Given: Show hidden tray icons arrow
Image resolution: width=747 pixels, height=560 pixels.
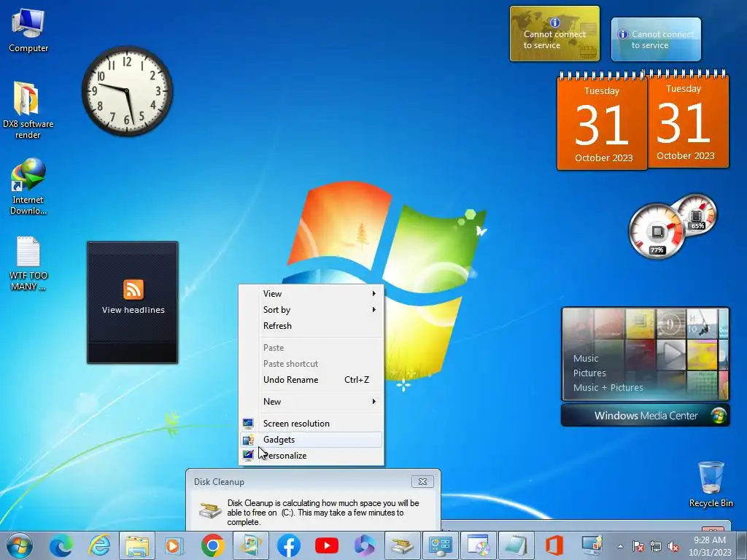Looking at the screenshot, I should point(620,547).
